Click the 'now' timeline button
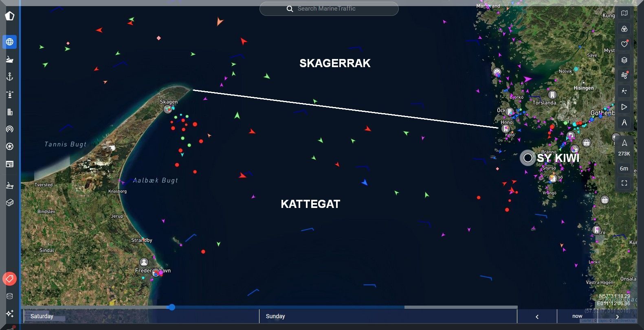644x330 pixels. pos(577,316)
